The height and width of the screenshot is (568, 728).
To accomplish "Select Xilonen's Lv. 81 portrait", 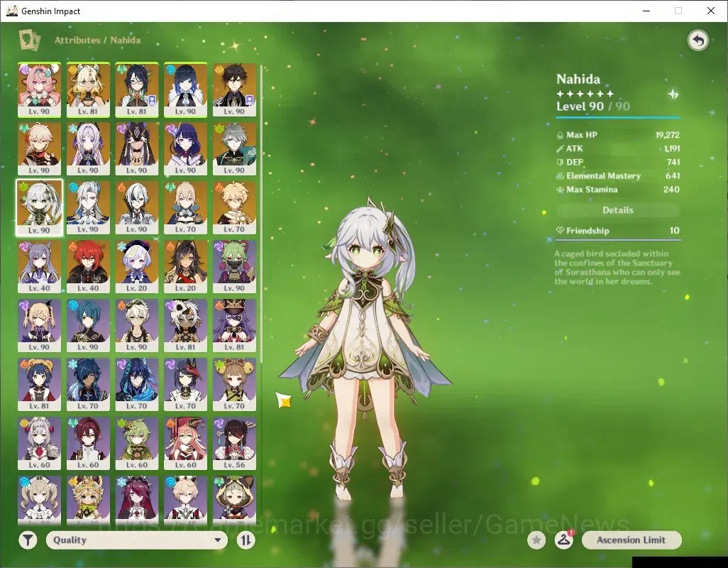I will 88,89.
